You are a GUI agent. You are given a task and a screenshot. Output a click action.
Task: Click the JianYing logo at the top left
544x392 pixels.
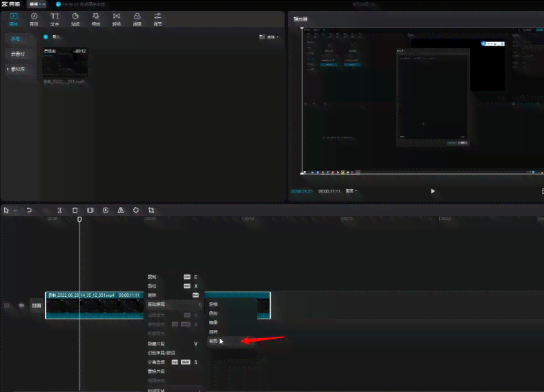[11, 4]
